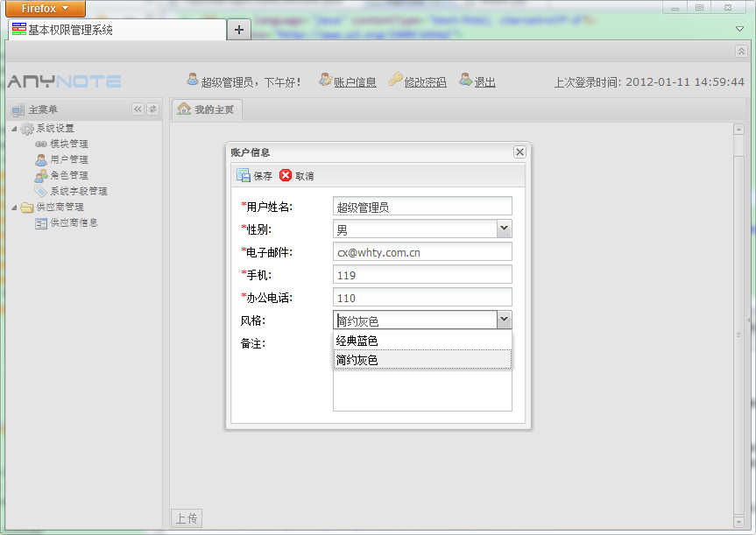Open 模块管理 in the tree
756x535 pixels.
[69, 144]
